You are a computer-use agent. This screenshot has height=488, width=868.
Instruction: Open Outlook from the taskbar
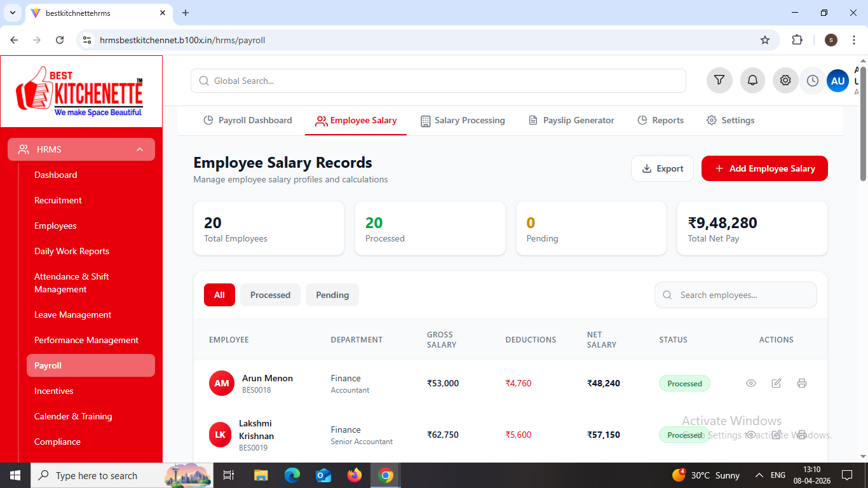[323, 475]
